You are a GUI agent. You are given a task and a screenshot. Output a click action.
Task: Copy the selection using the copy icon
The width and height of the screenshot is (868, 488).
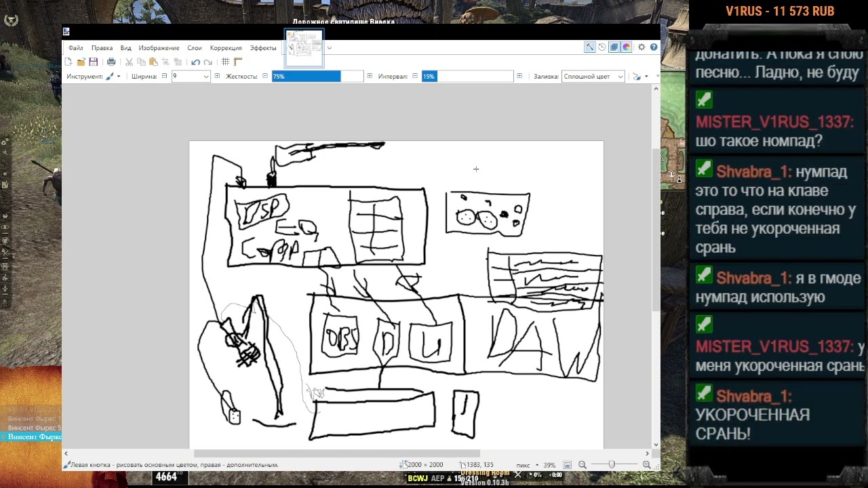(141, 62)
